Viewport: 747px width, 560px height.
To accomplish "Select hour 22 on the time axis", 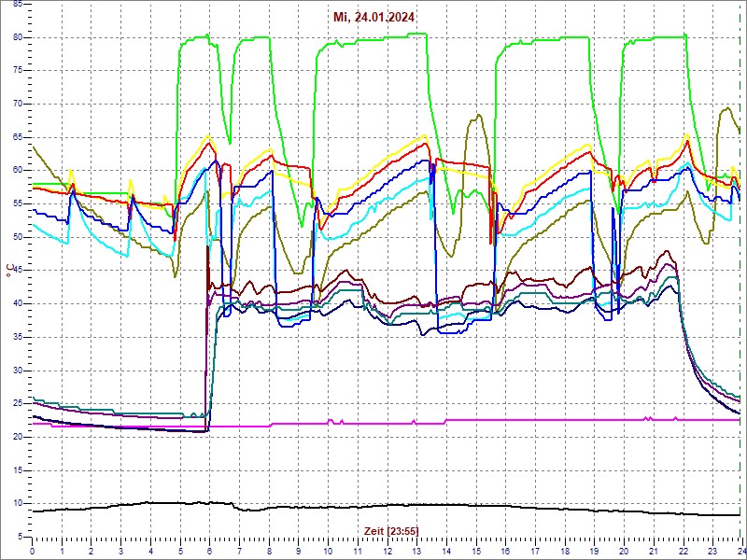I will point(683,551).
